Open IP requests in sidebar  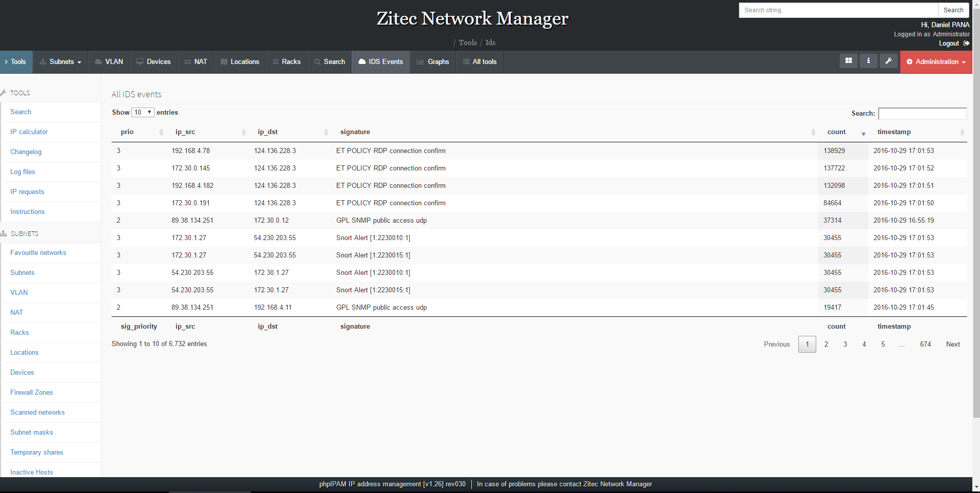27,192
